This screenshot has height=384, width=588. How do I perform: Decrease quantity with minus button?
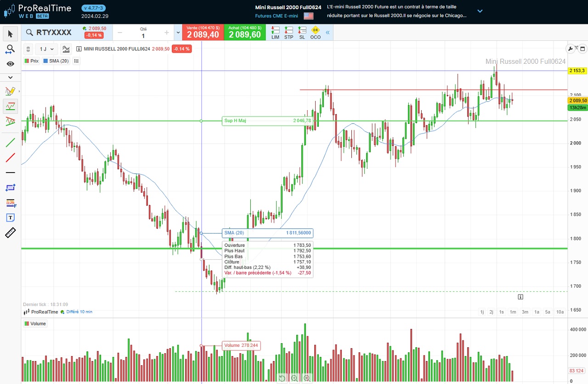click(x=120, y=33)
